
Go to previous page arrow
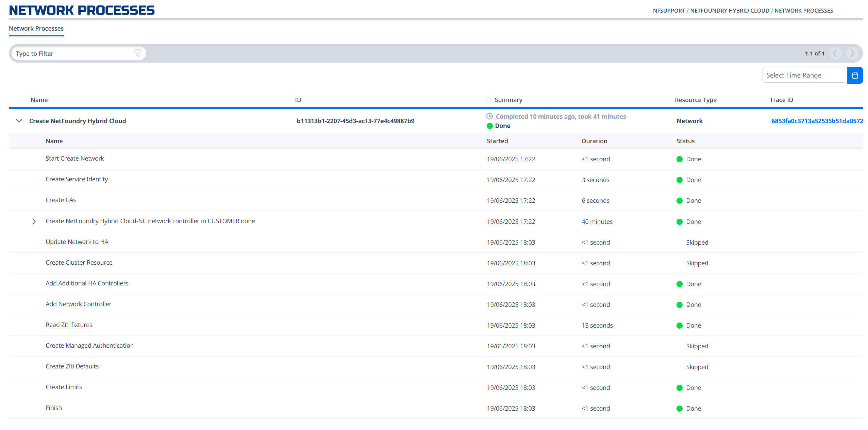click(x=835, y=53)
